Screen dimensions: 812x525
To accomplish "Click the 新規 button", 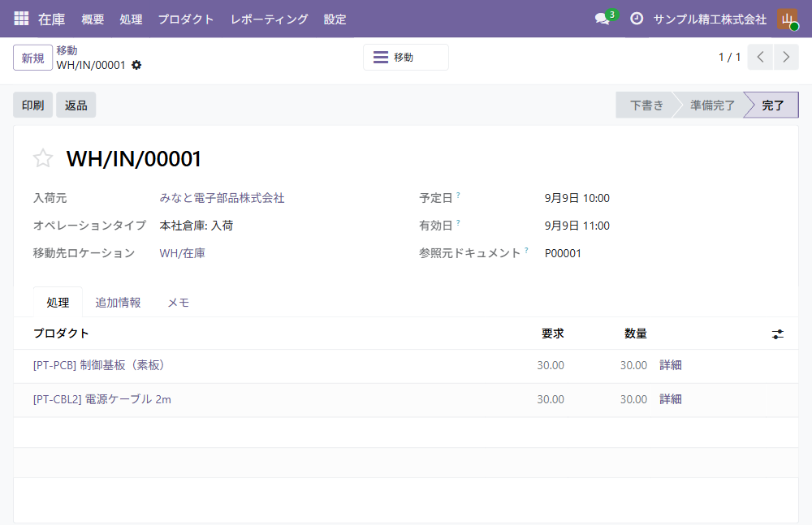I will pos(32,58).
